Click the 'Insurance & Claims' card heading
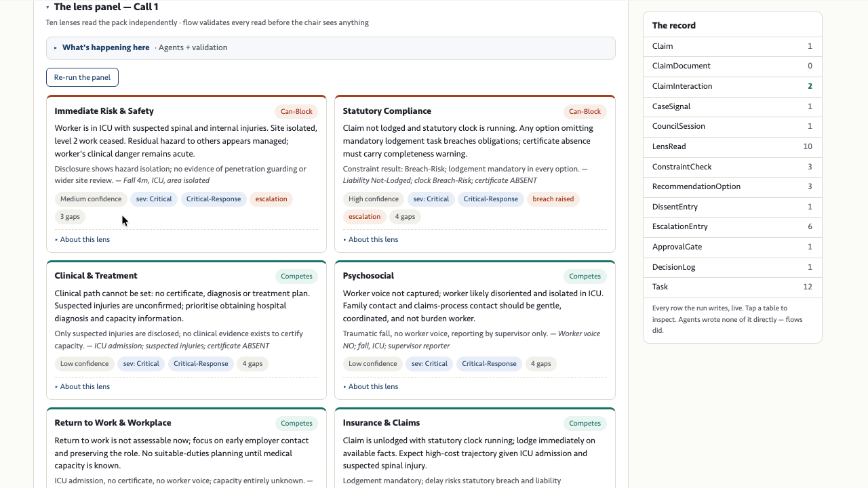The width and height of the screenshot is (868, 488). pyautogui.click(x=382, y=423)
